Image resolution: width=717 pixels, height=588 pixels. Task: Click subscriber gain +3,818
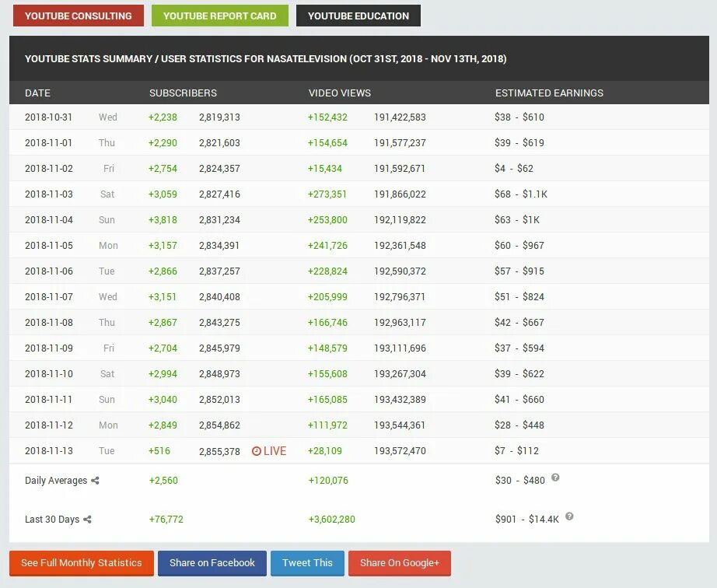pyautogui.click(x=163, y=219)
